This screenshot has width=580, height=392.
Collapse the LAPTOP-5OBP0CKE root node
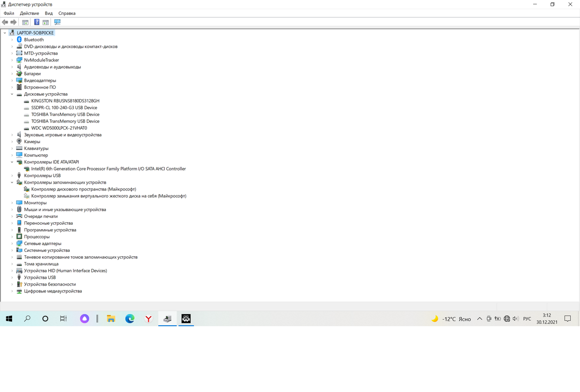(5, 33)
